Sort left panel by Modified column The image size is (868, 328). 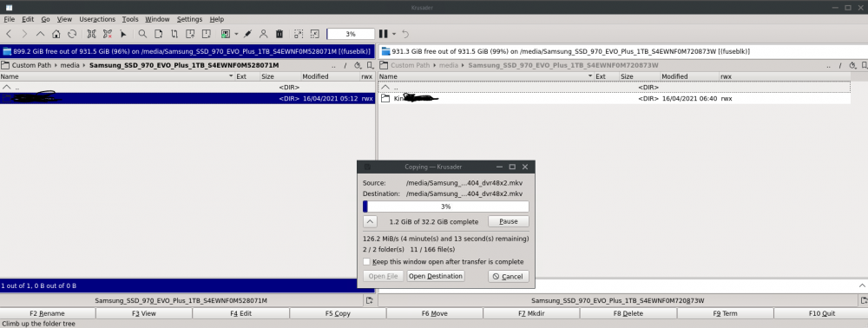pos(331,76)
